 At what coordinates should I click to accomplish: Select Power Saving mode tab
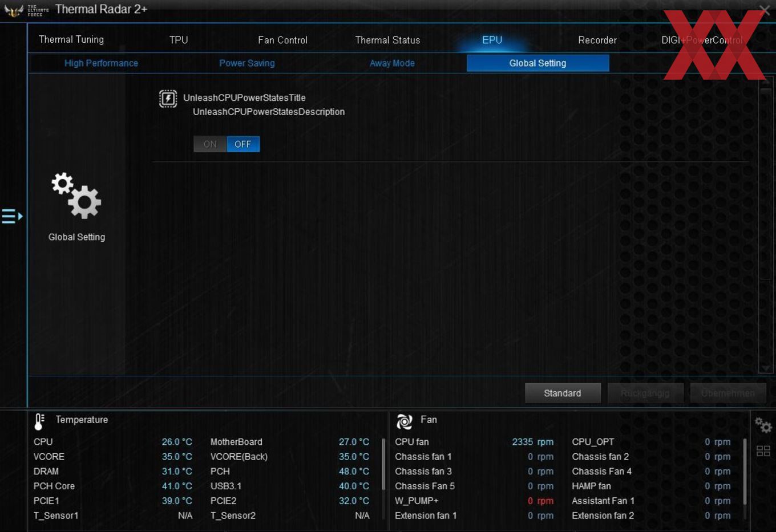coord(247,63)
